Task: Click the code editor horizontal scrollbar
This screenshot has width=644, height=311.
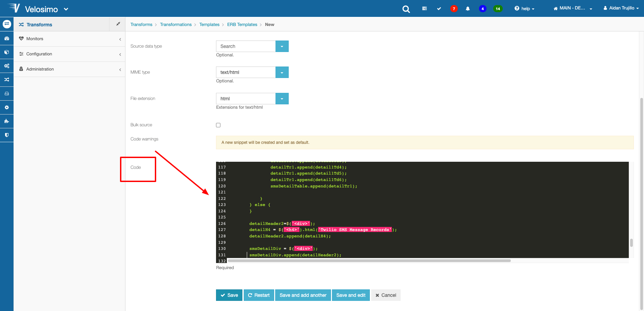Action: tap(369, 261)
